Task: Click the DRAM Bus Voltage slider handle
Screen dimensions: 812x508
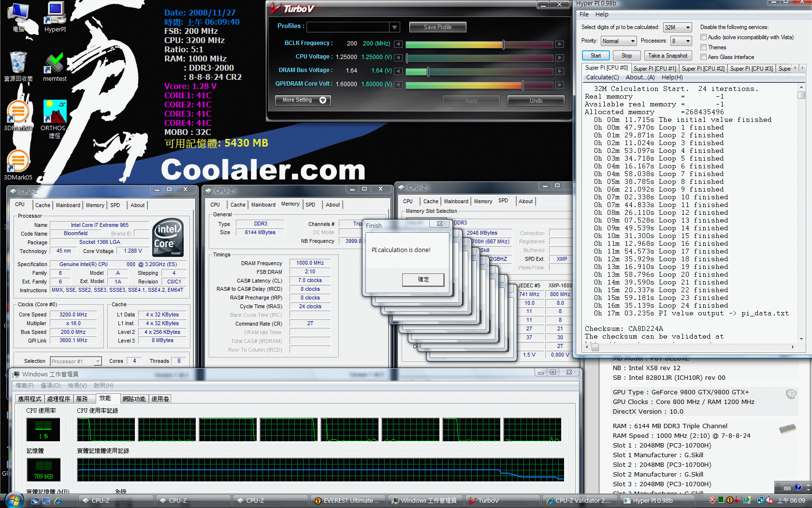Action: [428, 72]
